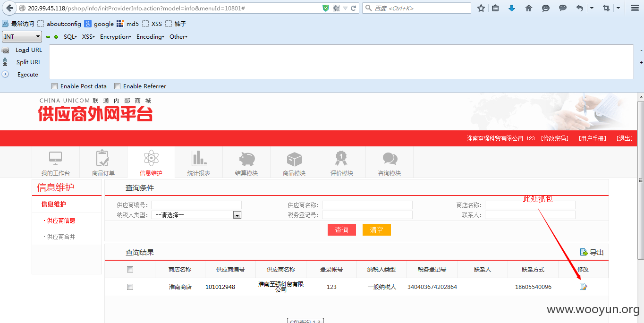Check the select-all checkbox in table header
Image resolution: width=644 pixels, height=323 pixels.
(130, 270)
